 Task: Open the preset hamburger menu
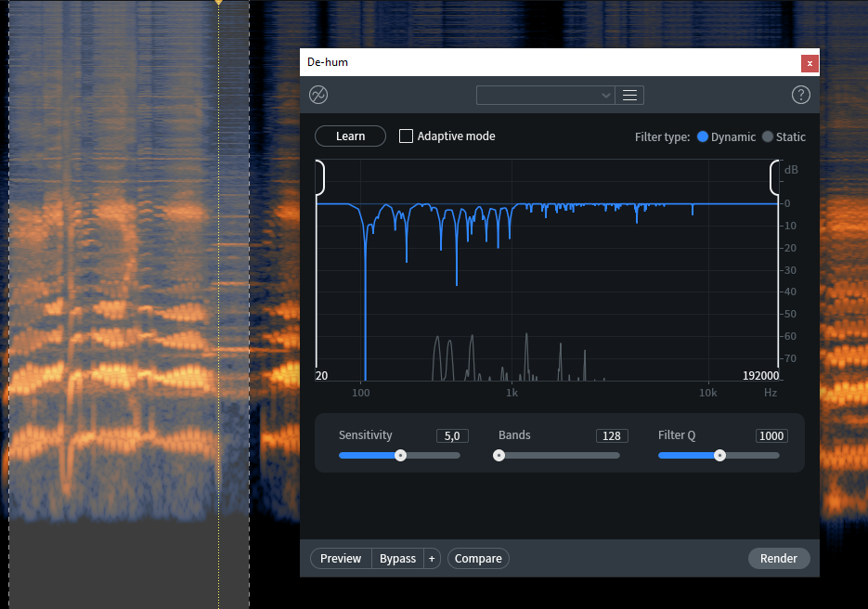(x=629, y=96)
